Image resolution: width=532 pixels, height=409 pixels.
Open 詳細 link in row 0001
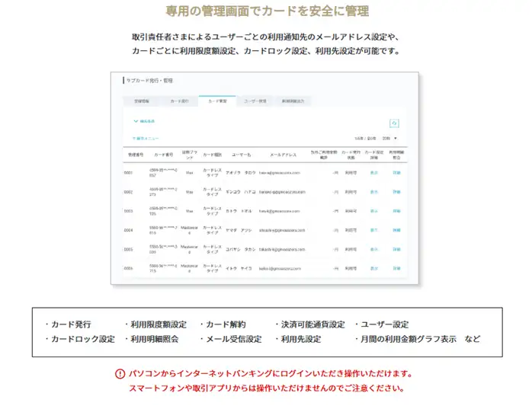(396, 173)
